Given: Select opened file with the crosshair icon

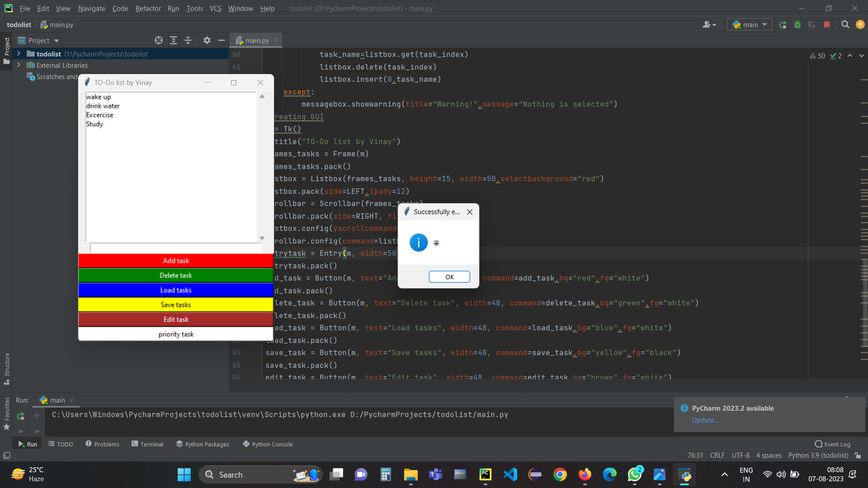Looking at the screenshot, I should (x=159, y=40).
